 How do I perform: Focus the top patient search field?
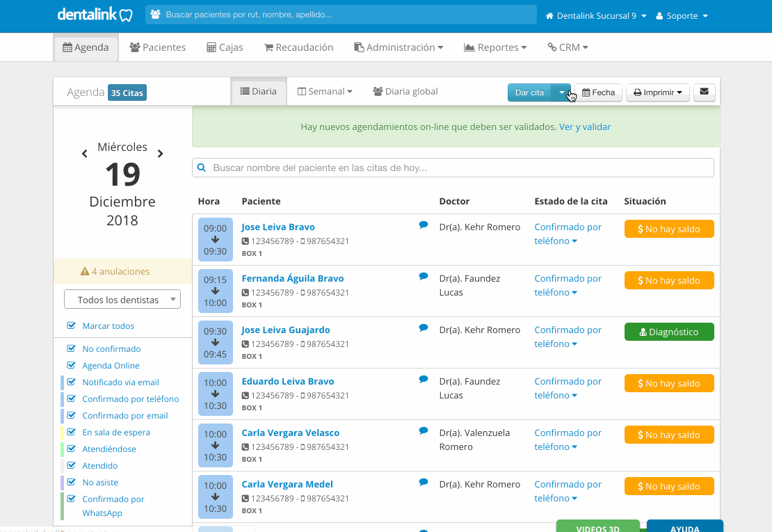pyautogui.click(x=341, y=15)
